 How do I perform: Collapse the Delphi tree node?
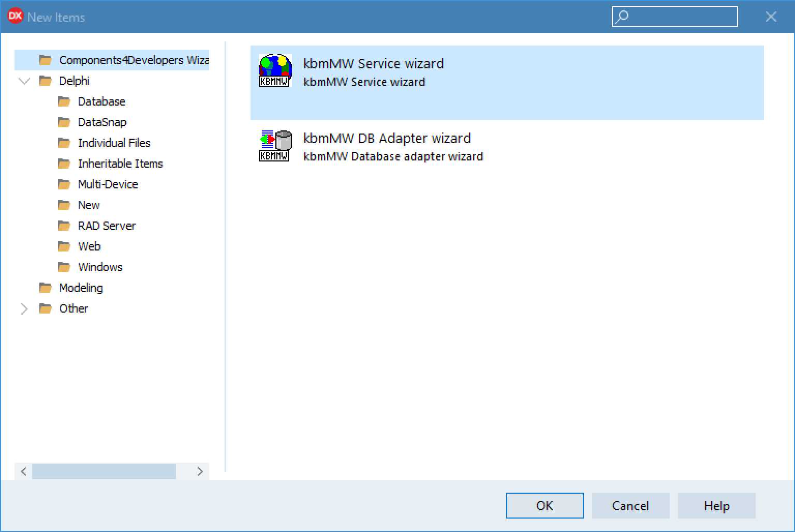point(24,81)
